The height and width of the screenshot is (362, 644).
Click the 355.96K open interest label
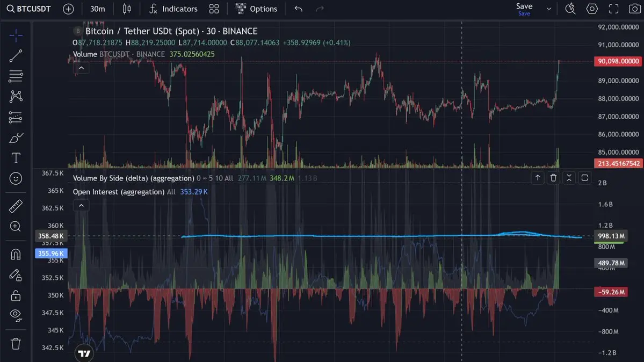pyautogui.click(x=51, y=254)
